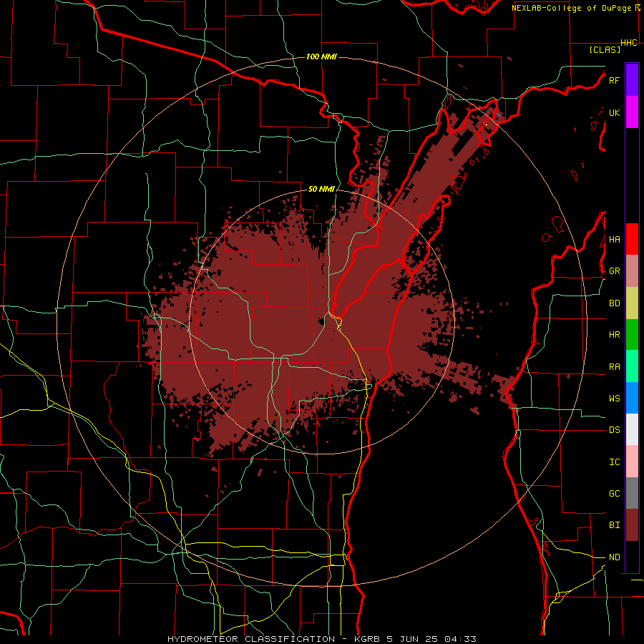Click the 'HA' legend label
Image resolution: width=644 pixels, height=644 pixels.
(x=614, y=240)
